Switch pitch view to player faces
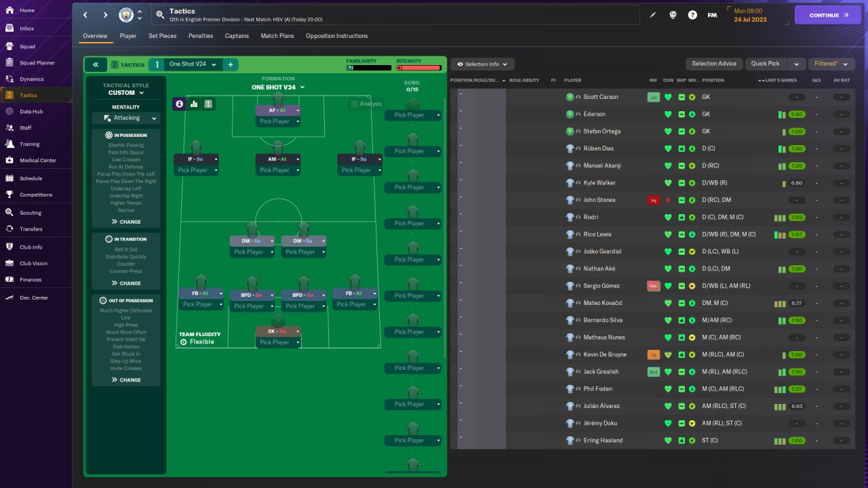868x488 pixels. 179,104
